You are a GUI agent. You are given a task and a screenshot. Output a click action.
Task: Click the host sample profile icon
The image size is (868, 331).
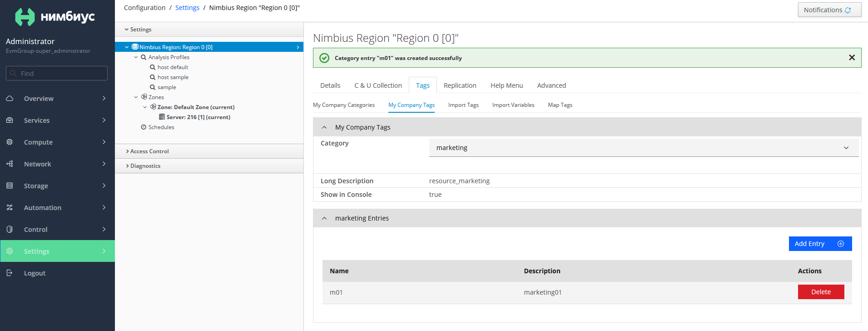pyautogui.click(x=153, y=77)
